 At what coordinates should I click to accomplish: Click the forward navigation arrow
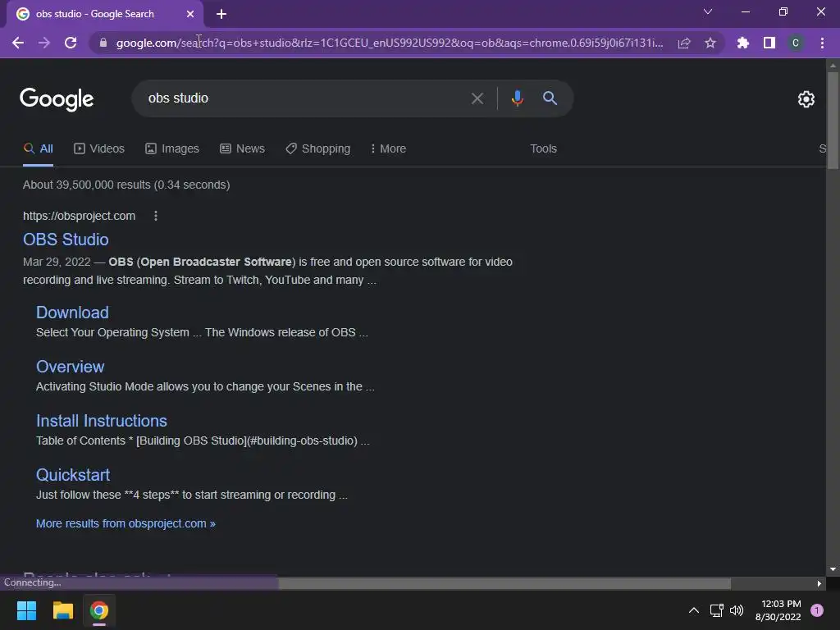click(44, 43)
